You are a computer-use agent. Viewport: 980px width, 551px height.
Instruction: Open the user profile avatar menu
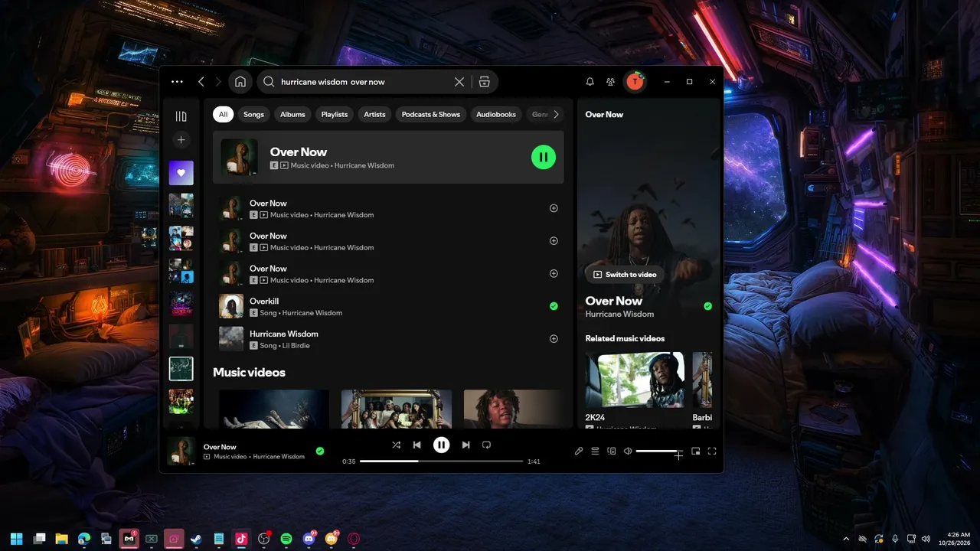pos(635,82)
